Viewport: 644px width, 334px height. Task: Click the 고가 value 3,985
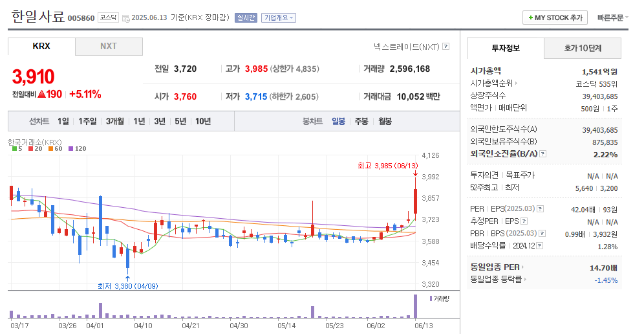[256, 69]
